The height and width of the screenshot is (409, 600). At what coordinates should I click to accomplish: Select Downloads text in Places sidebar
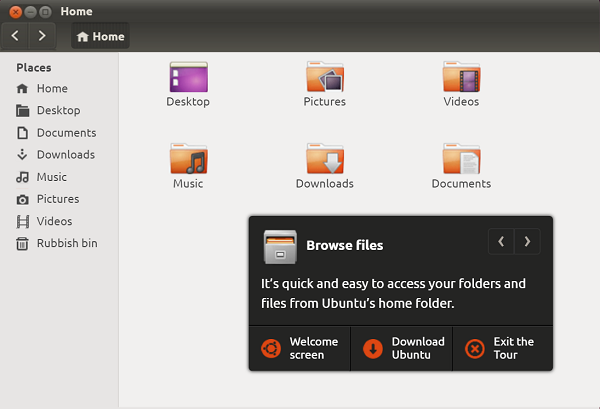tap(66, 155)
